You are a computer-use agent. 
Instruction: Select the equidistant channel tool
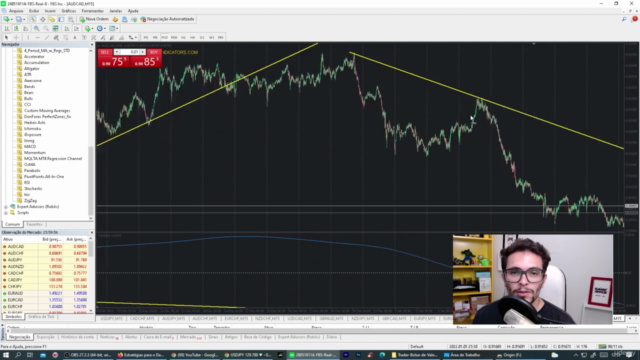point(56,37)
